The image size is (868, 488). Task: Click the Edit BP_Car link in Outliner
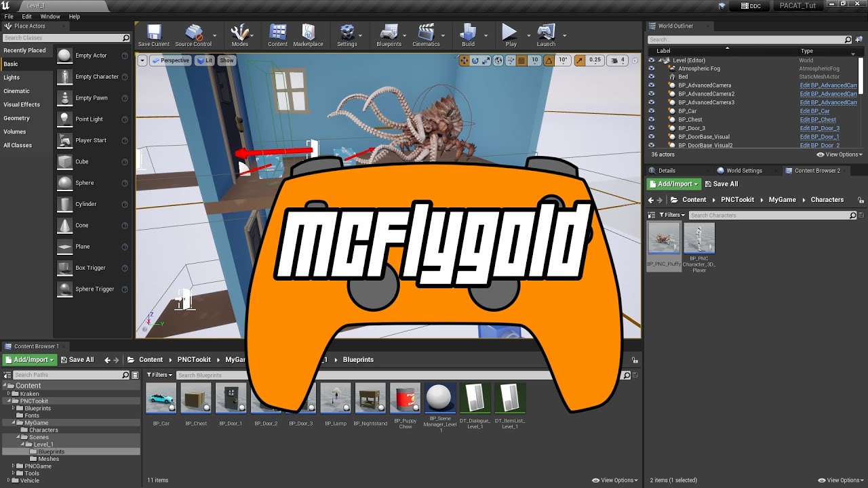click(814, 111)
